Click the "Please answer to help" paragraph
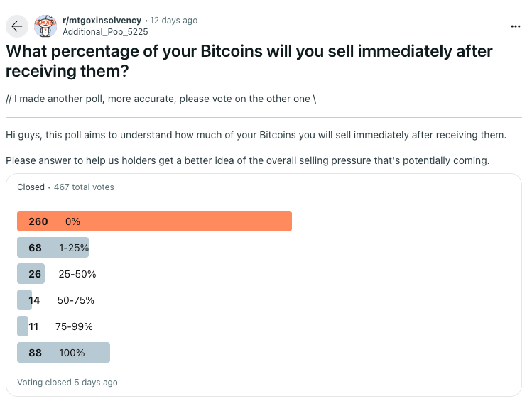532x401 pixels. (247, 160)
